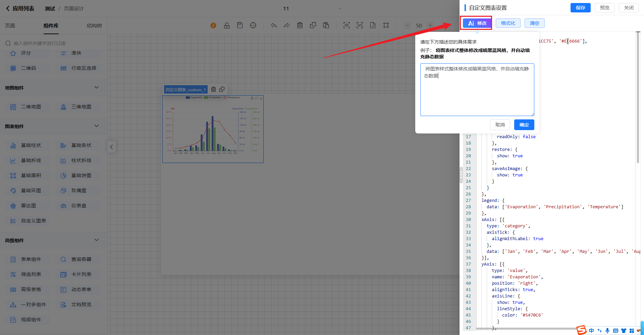
Task: Click the code view icon in toolbar
Action: pos(360,25)
